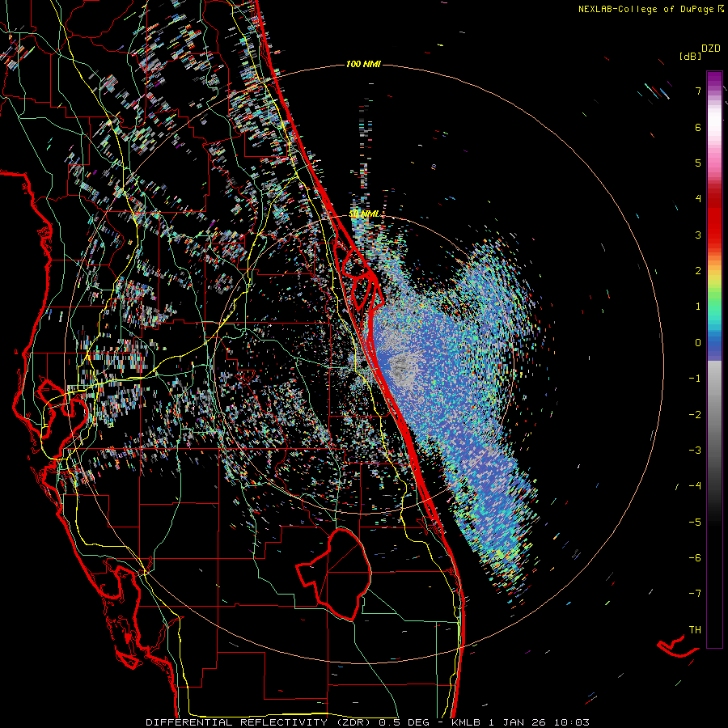
Task: Click the -3 dB value on the scale
Action: click(695, 451)
